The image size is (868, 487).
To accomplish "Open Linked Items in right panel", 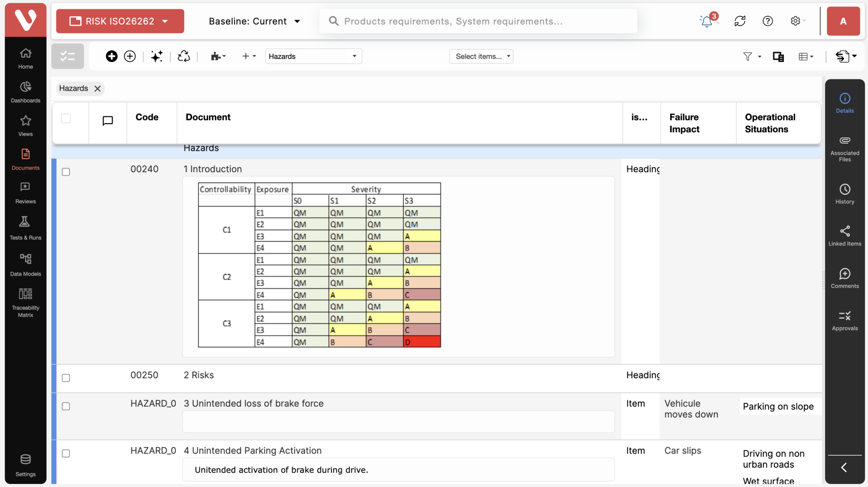I will coord(844,236).
